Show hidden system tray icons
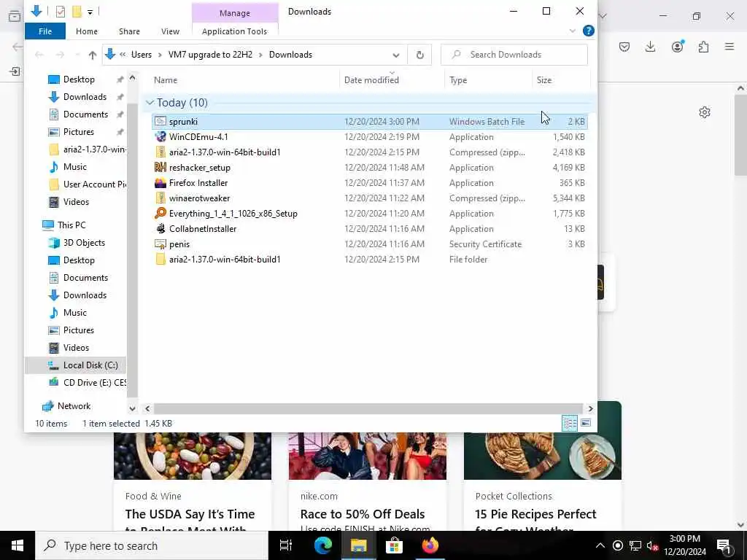Viewport: 747px width, 560px height. point(600,545)
